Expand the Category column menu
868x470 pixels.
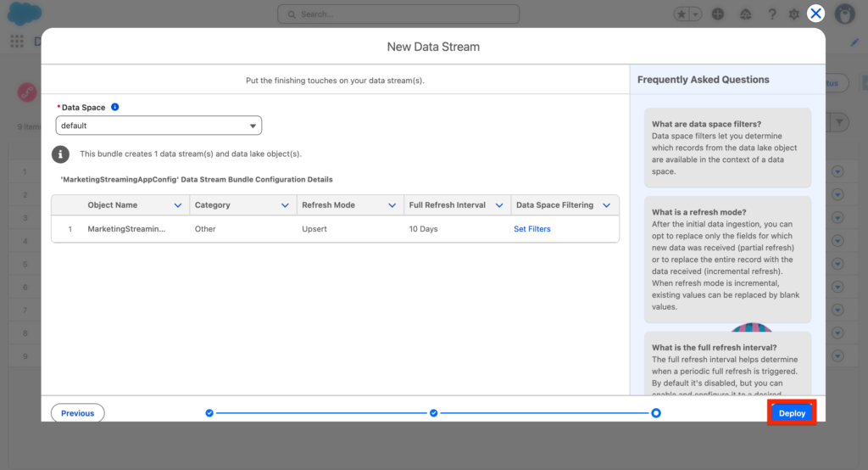pyautogui.click(x=284, y=205)
